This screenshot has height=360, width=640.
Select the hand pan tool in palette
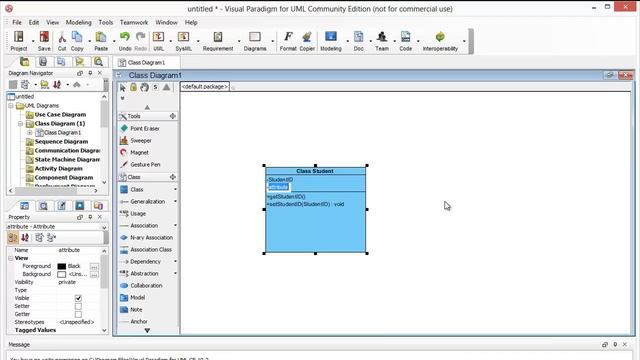tap(144, 87)
